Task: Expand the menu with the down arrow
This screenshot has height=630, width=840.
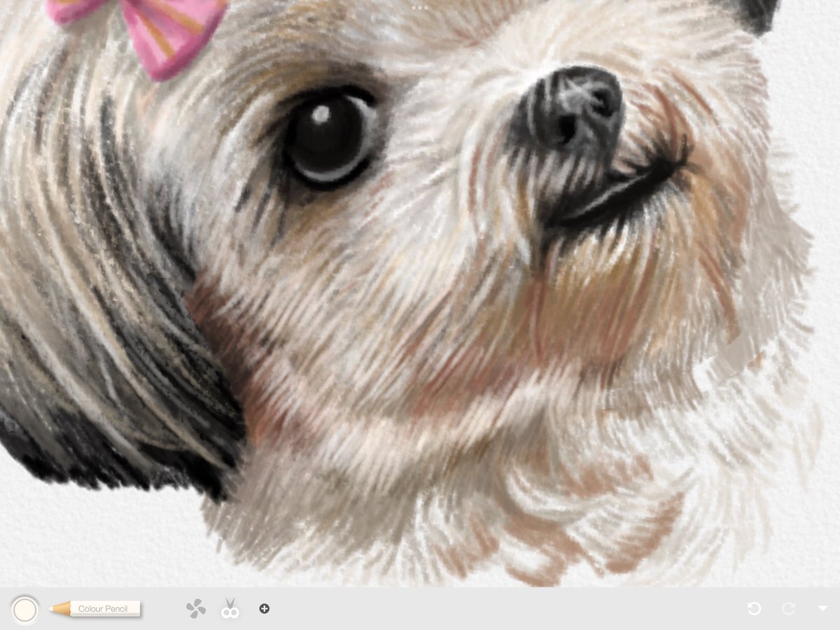Action: [x=822, y=609]
